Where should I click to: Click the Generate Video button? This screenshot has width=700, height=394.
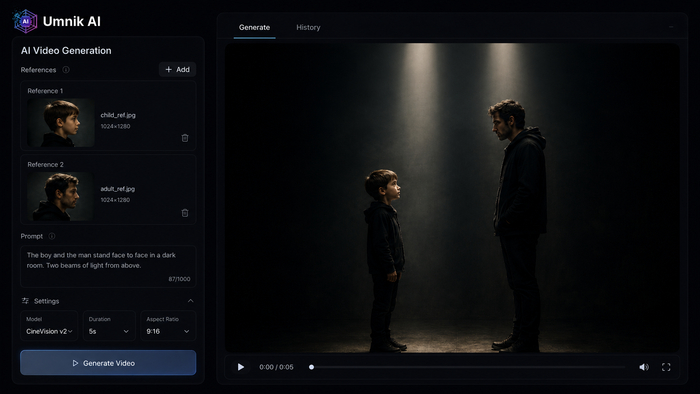coord(108,363)
